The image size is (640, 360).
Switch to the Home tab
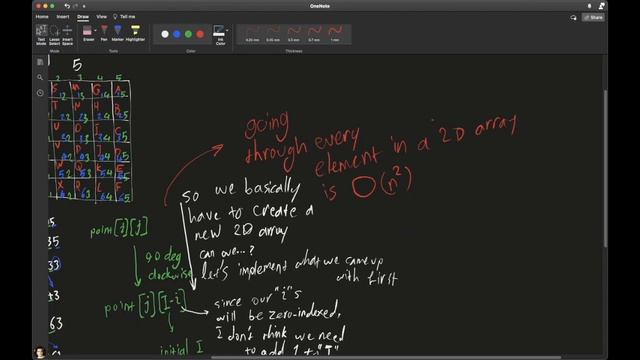click(42, 17)
